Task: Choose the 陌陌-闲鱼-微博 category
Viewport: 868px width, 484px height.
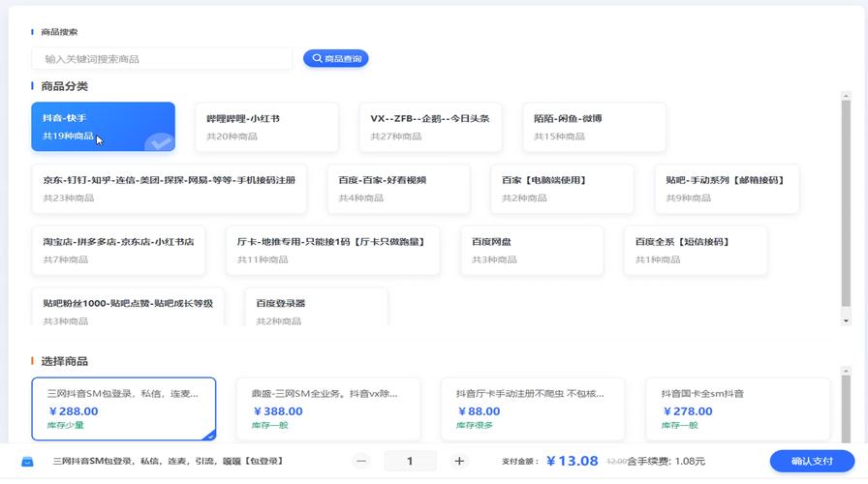Action: coord(594,127)
